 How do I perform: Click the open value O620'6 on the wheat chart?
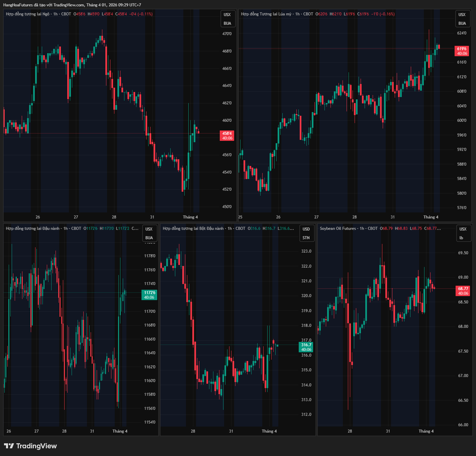point(322,14)
